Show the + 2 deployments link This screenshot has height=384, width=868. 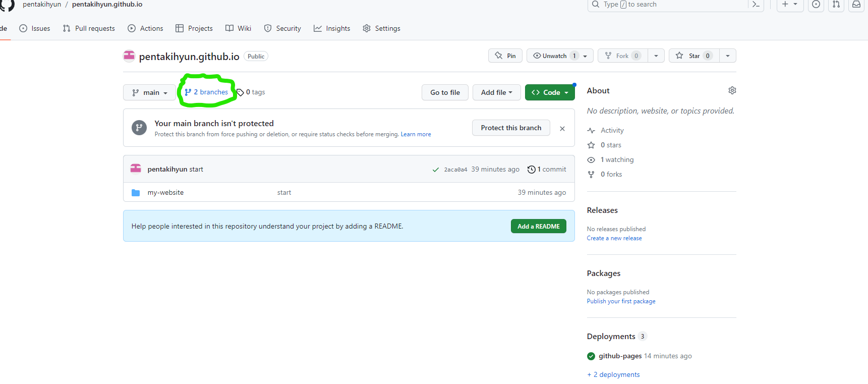click(x=613, y=375)
